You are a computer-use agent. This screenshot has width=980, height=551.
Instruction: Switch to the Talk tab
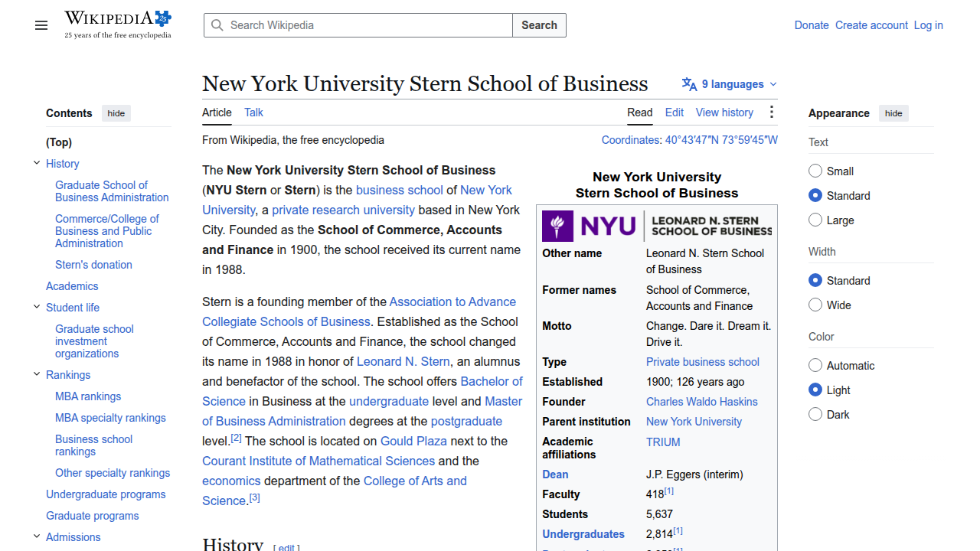point(253,112)
